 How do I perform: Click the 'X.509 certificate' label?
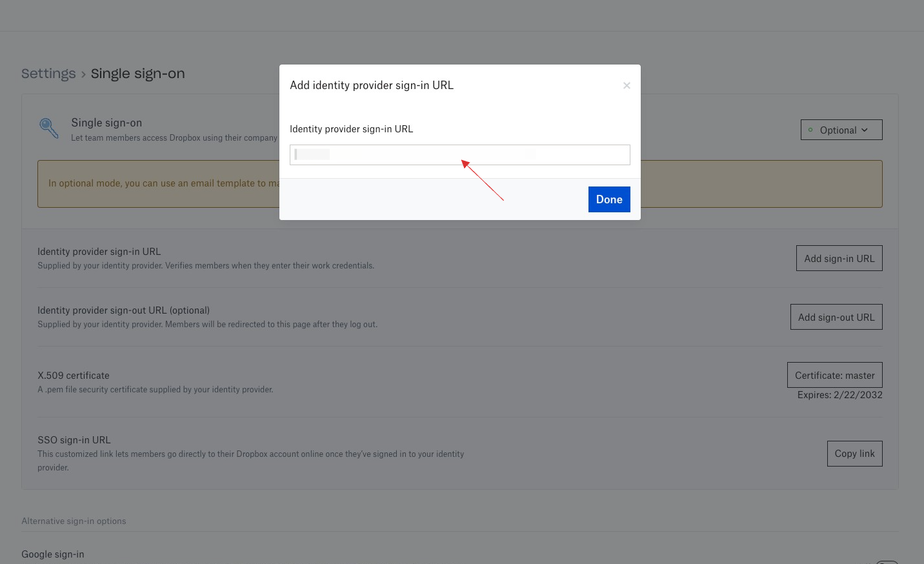[74, 376]
